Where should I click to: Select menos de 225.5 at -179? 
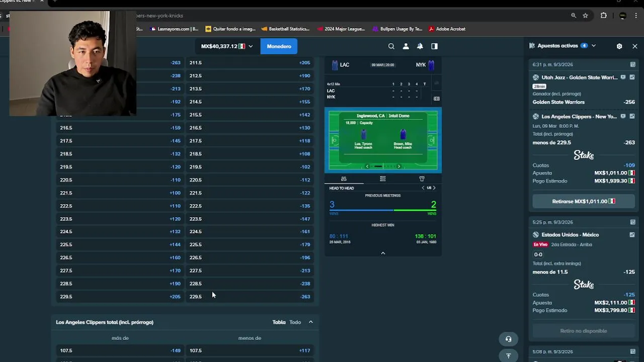click(250, 245)
